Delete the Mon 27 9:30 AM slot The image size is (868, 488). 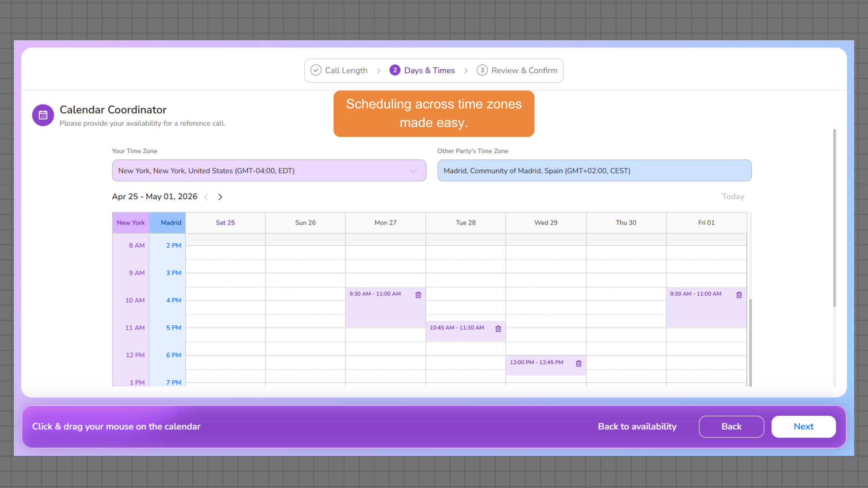click(418, 295)
